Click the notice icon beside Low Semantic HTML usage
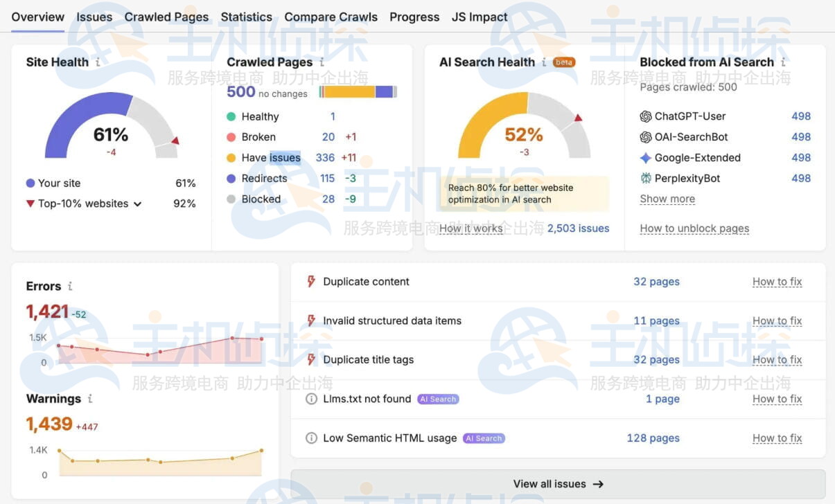The image size is (835, 504). (x=312, y=438)
